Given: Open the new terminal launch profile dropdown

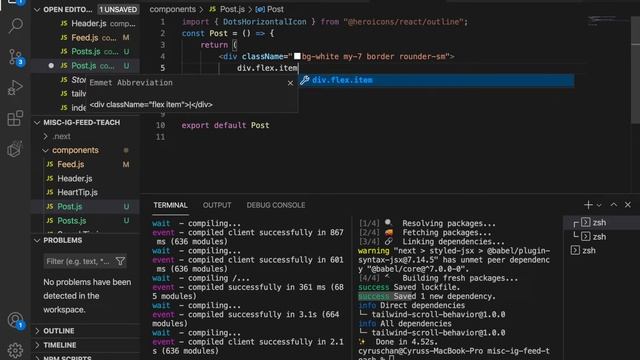Looking at the screenshot, I should (599, 205).
